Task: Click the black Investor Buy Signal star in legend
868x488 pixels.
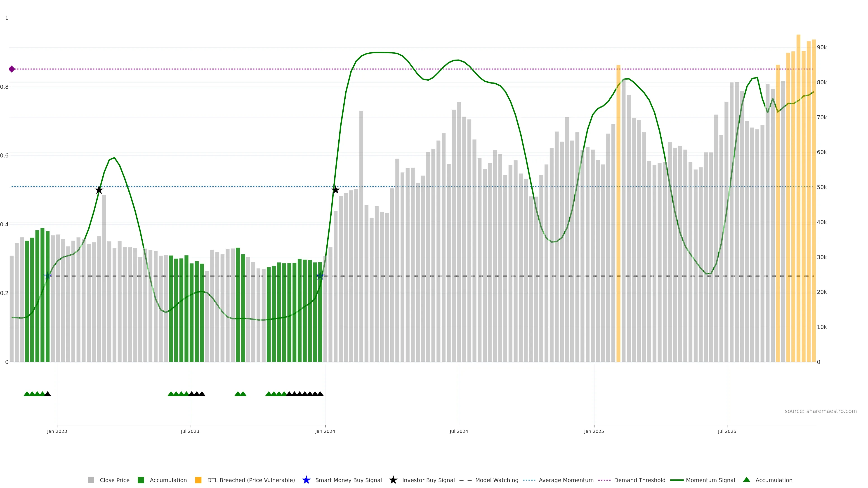Action: (x=393, y=480)
